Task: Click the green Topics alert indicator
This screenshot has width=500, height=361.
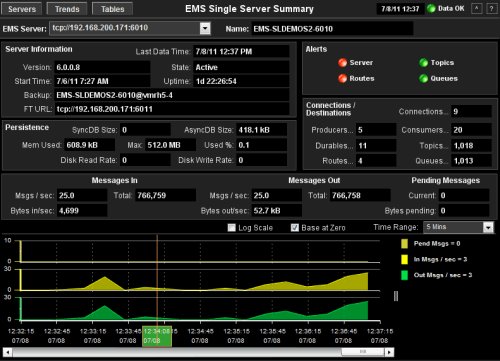Action: click(423, 63)
